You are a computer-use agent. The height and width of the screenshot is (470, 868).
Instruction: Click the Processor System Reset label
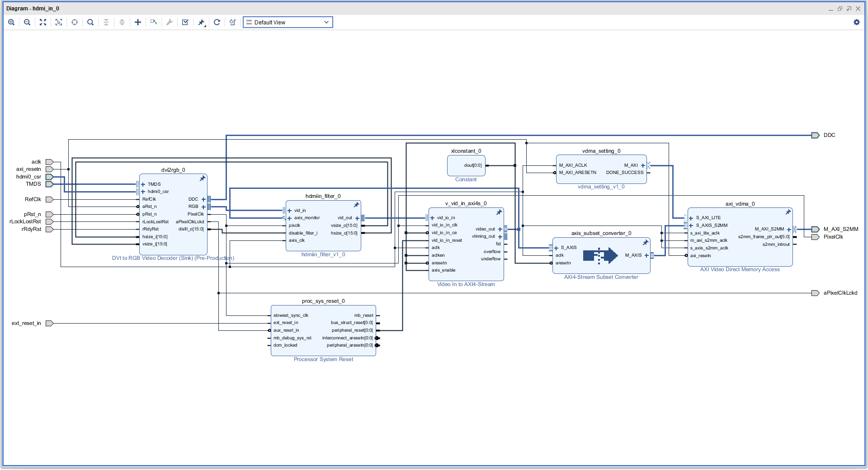click(x=323, y=359)
